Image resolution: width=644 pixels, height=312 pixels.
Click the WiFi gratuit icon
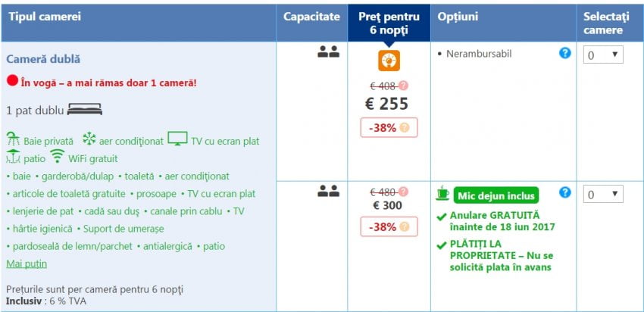(57, 157)
